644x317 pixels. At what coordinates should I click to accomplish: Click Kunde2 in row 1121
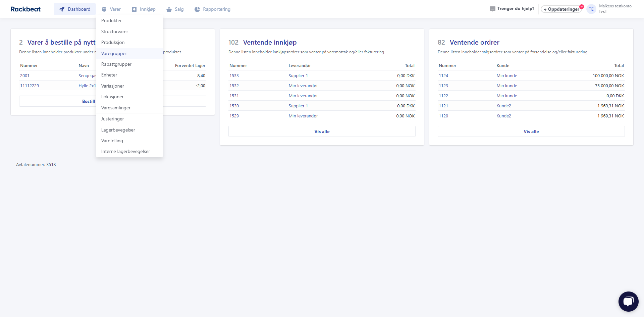pos(504,106)
